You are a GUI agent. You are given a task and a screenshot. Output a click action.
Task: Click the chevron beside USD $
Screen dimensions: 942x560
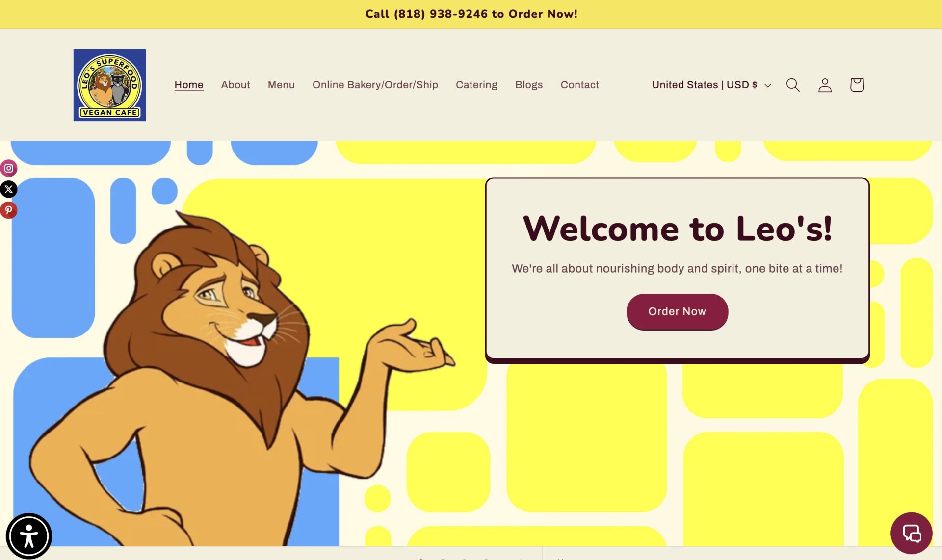click(x=768, y=85)
